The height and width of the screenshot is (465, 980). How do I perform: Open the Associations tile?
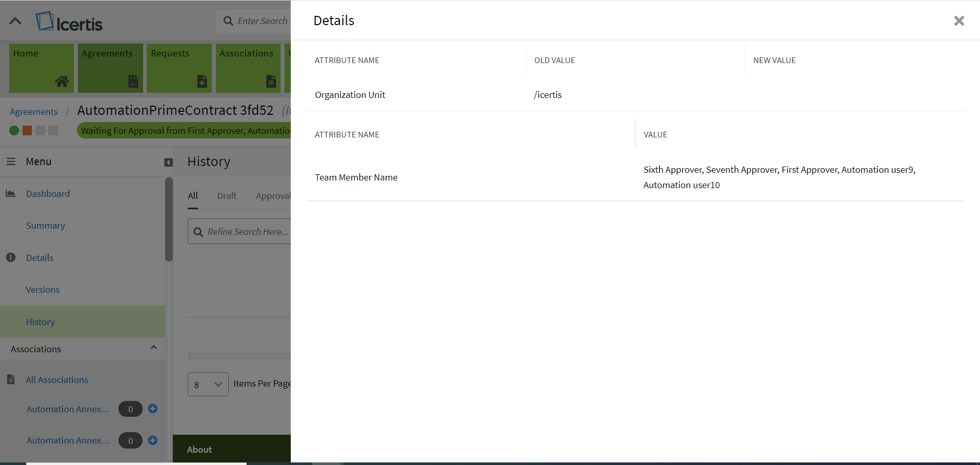pyautogui.click(x=248, y=68)
